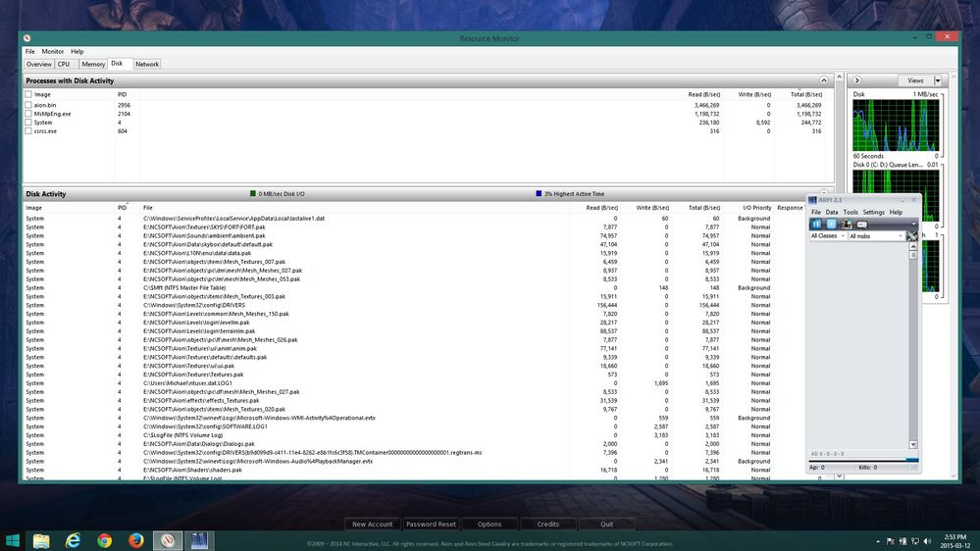Click ARM list scrollbar up arrow
This screenshot has height=551, width=980.
click(x=913, y=247)
